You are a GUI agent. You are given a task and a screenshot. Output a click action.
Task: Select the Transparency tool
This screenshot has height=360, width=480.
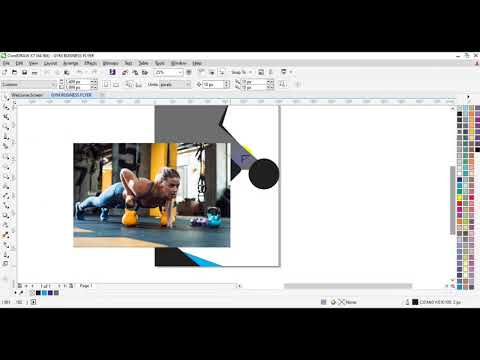6,225
